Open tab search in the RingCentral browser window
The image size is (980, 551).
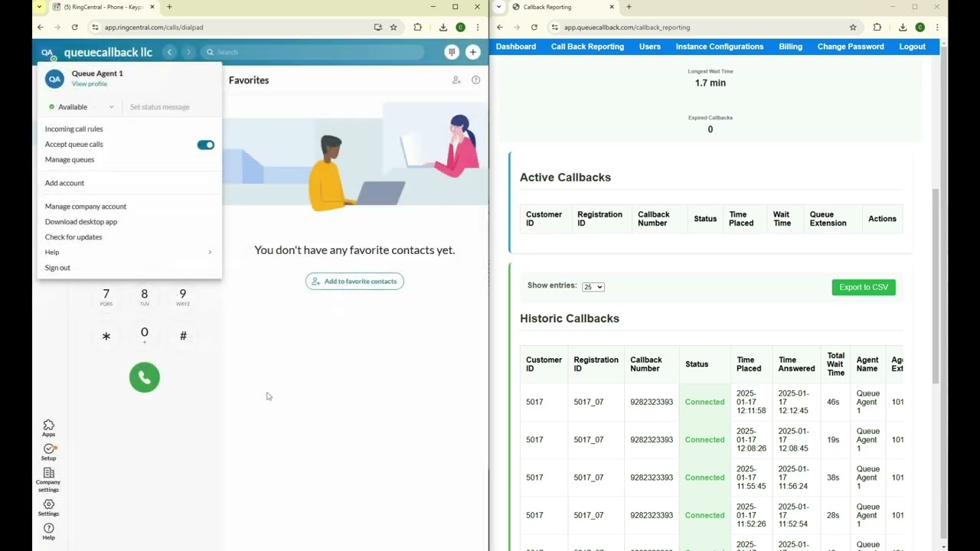(x=39, y=7)
